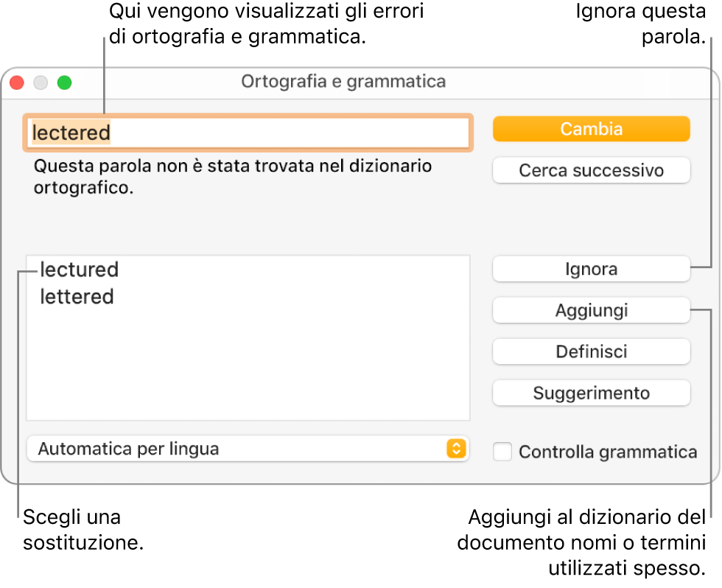Click the "Questa parola non è stata trovata" message

(x=232, y=177)
